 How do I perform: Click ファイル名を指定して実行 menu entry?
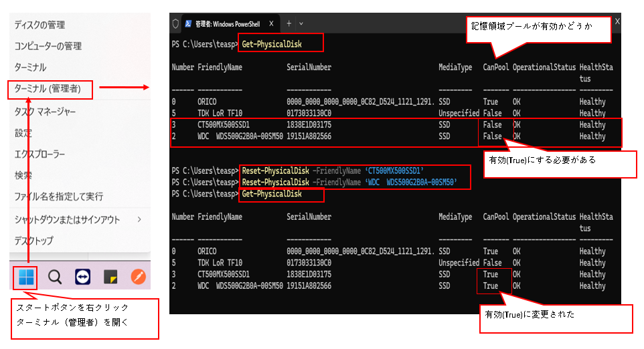(x=59, y=197)
